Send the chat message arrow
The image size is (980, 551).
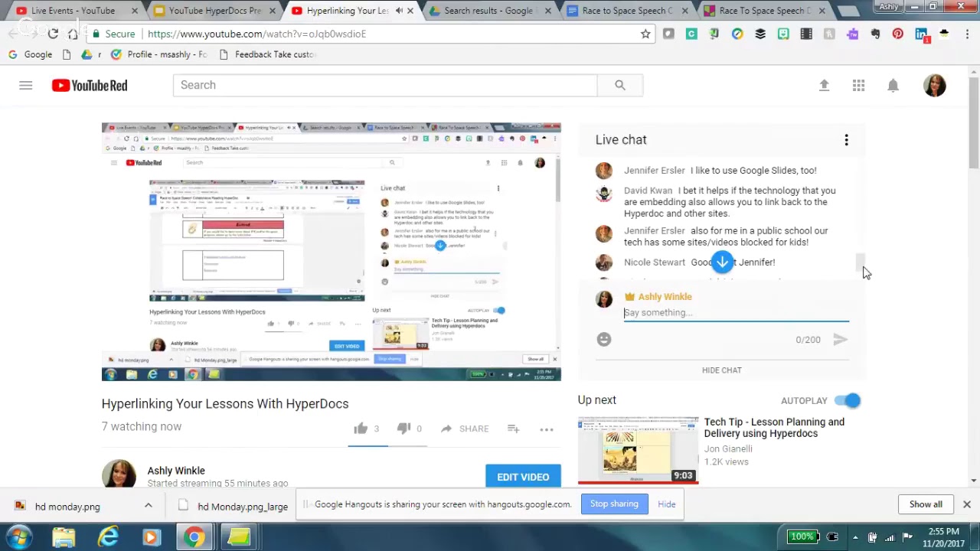(840, 339)
